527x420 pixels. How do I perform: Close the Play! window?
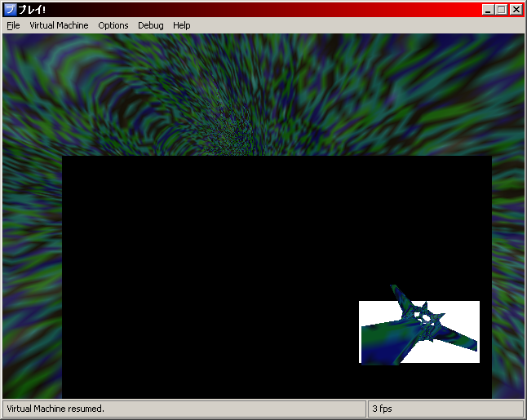[x=516, y=10]
